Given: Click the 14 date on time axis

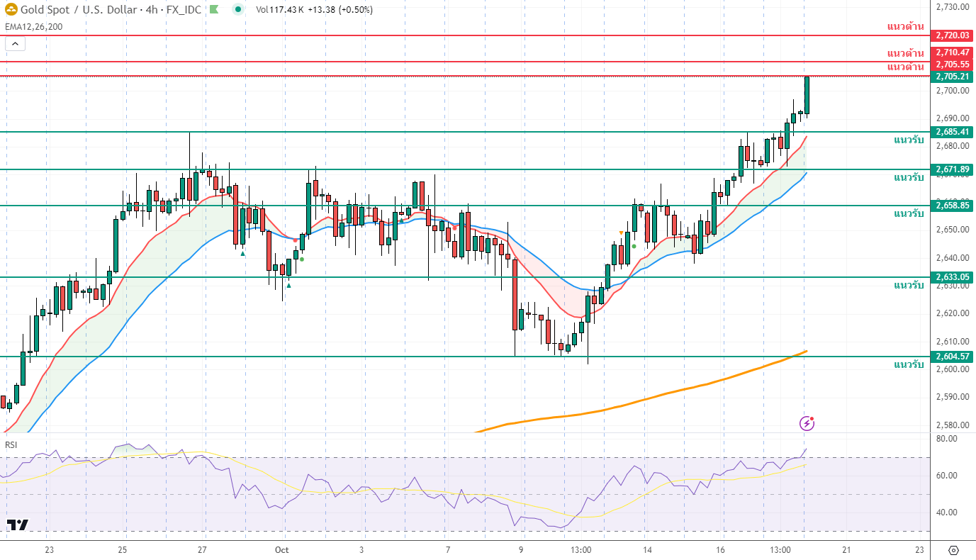Looking at the screenshot, I should [647, 550].
